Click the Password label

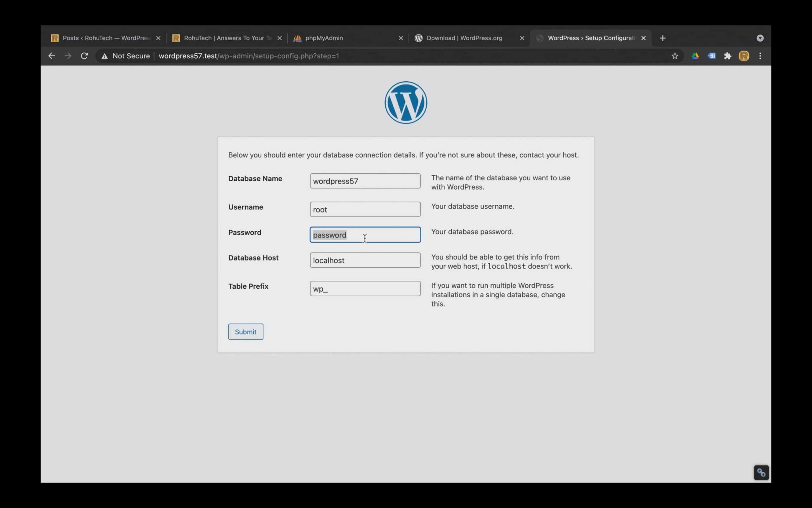coord(245,232)
